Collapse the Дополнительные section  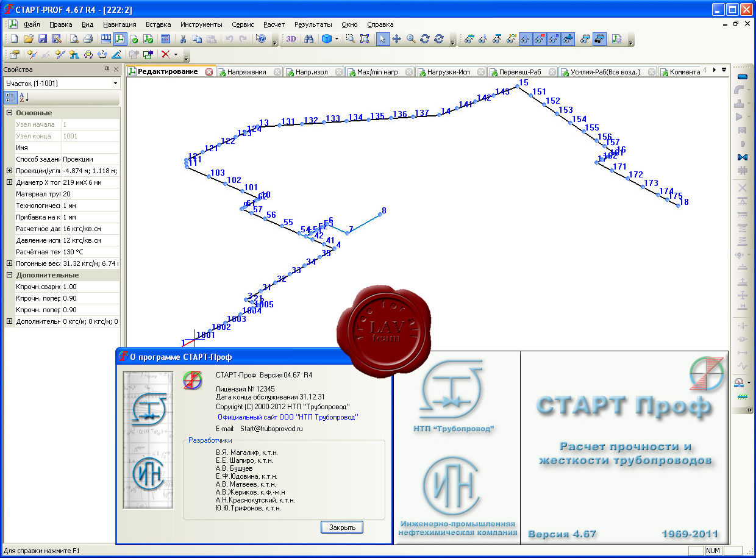[9, 275]
